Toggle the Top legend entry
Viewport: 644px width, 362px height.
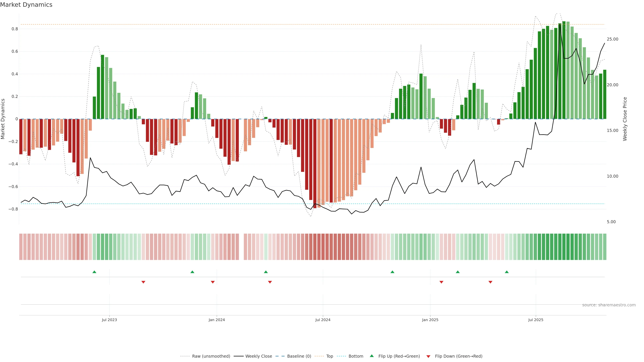pos(330,356)
